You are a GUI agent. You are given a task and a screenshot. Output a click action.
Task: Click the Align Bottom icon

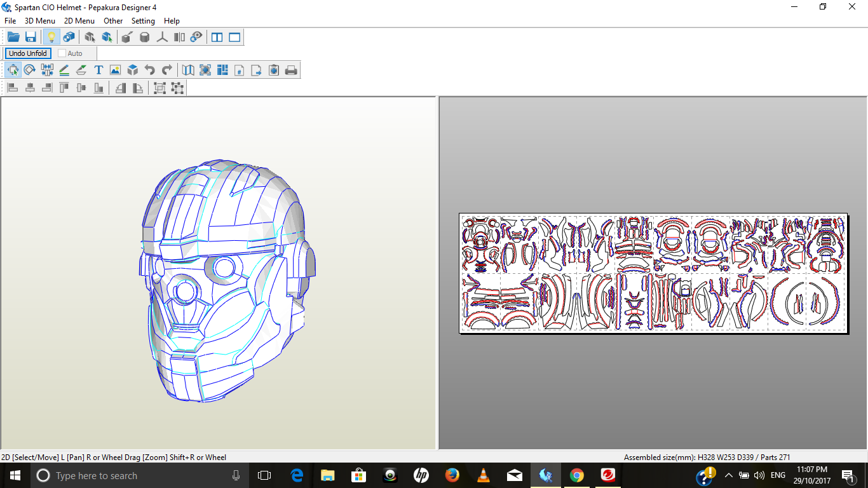[x=98, y=88]
